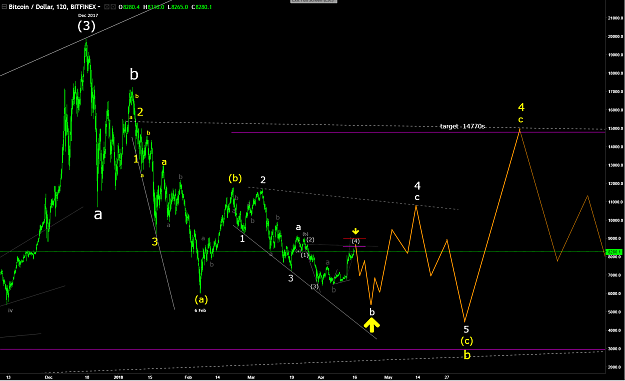Select the large white a label below December low
The image size is (625, 381).
(98, 214)
